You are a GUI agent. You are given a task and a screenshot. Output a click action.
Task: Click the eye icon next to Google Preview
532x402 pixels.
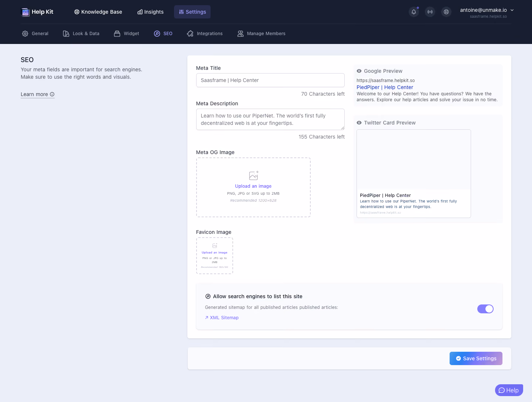(x=359, y=71)
